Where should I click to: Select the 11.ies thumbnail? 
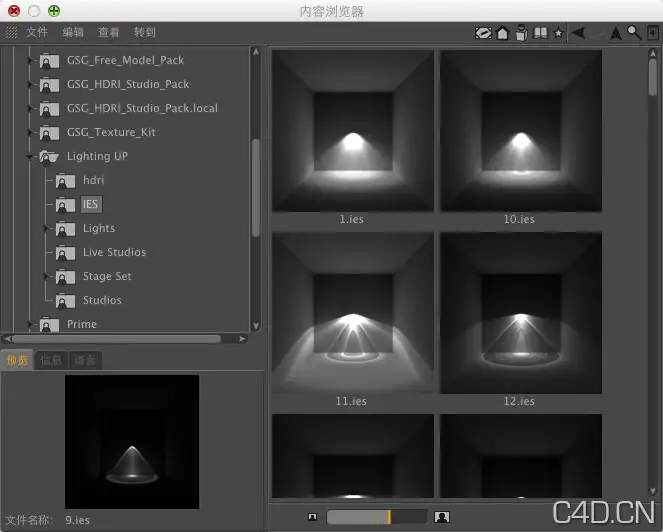pyautogui.click(x=353, y=313)
